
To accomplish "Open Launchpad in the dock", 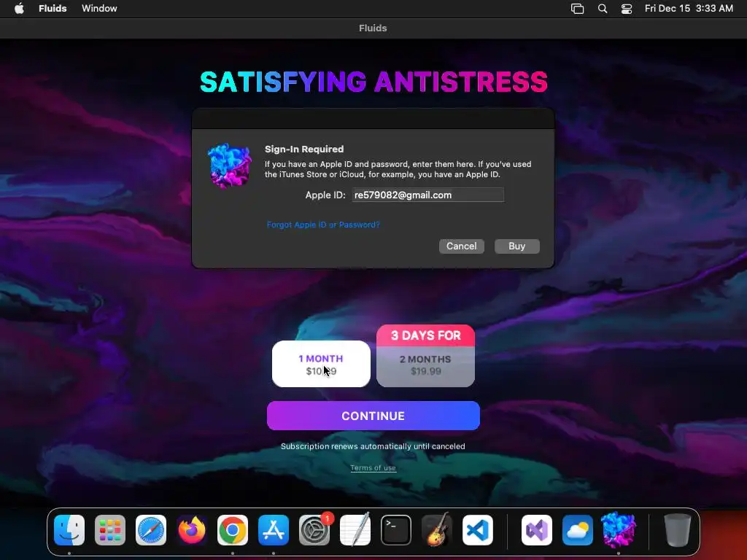I will pos(110,529).
